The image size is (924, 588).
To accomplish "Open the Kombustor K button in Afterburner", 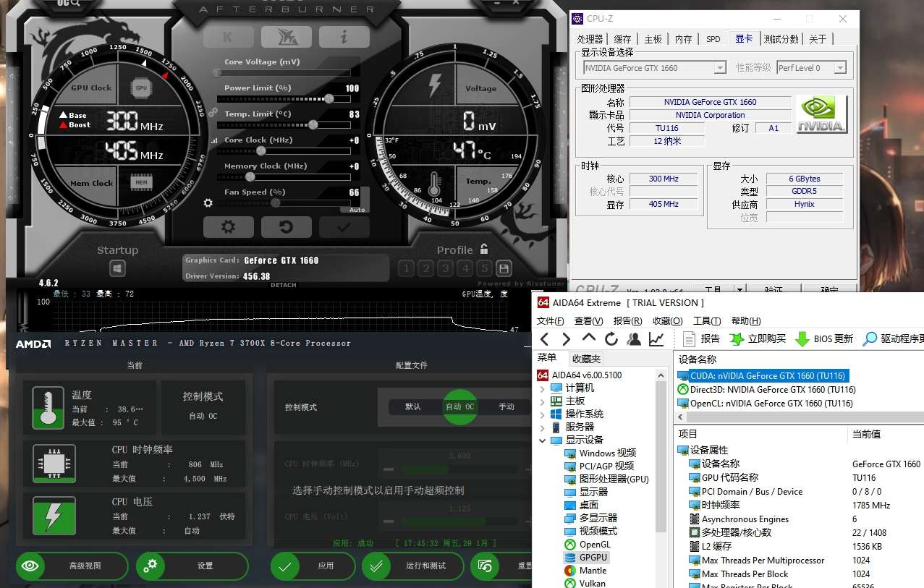I will 227,36.
